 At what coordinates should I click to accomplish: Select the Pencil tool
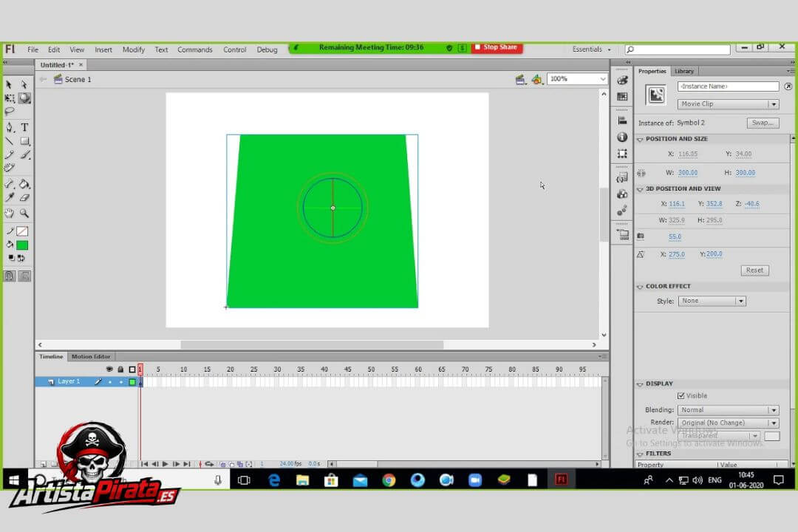point(9,154)
